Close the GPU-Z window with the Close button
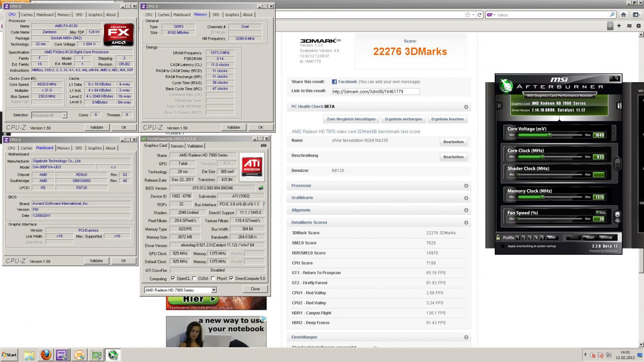The width and height of the screenshot is (644, 362). tap(255, 289)
